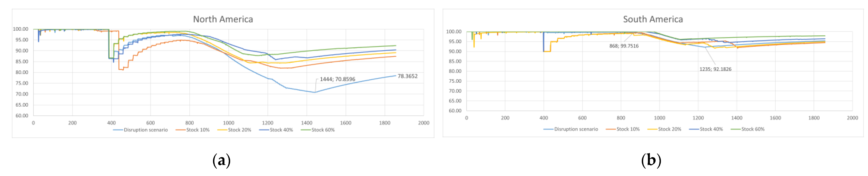Click the figure caption "(a)"
The image size is (868, 176).
tap(221, 160)
